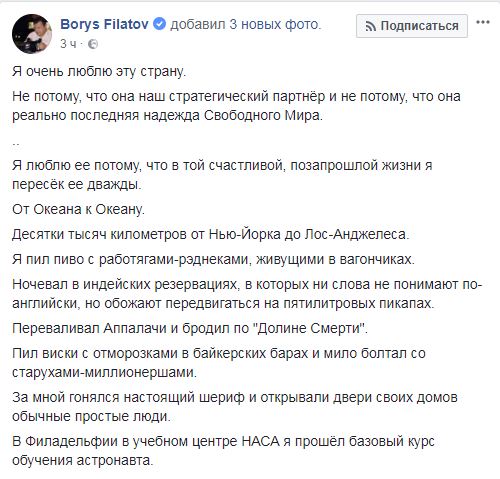Open Borys Filatov's profile picture

32,34
